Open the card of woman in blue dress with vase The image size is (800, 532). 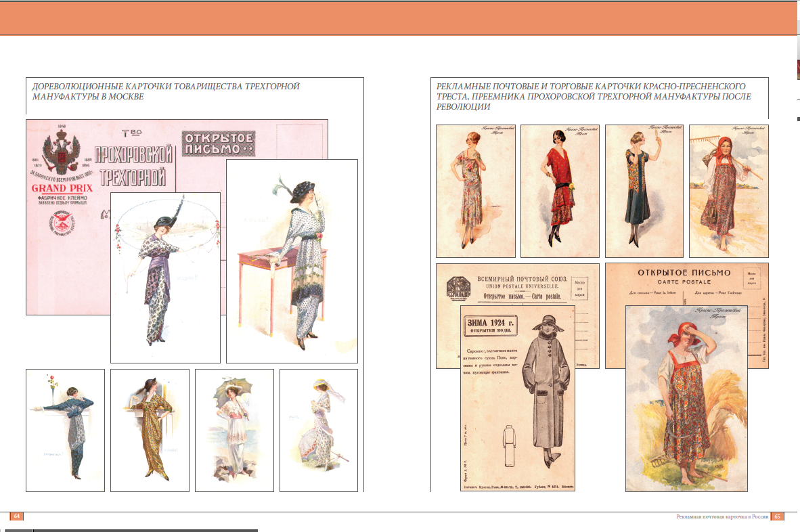click(x=65, y=430)
